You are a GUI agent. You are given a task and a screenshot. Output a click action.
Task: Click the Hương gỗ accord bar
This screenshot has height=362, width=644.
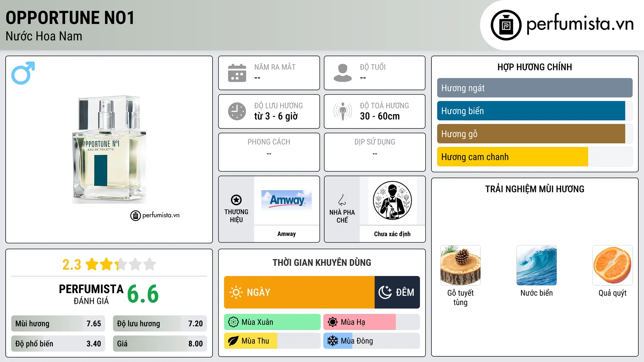pyautogui.click(x=535, y=134)
